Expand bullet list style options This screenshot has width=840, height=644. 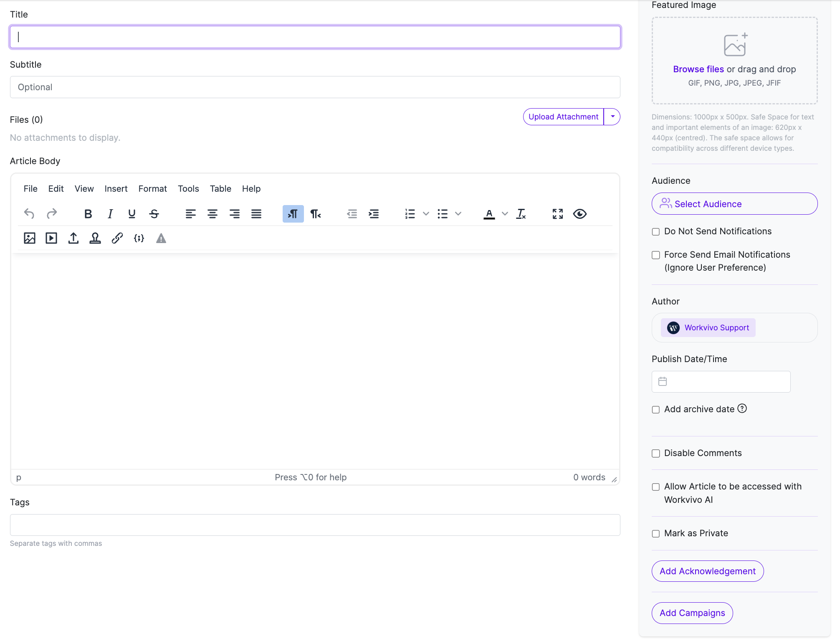458,214
